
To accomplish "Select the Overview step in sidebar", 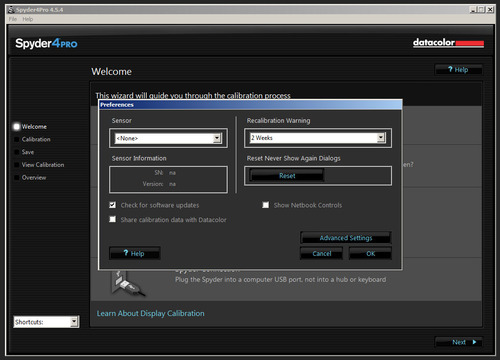I will pos(34,178).
